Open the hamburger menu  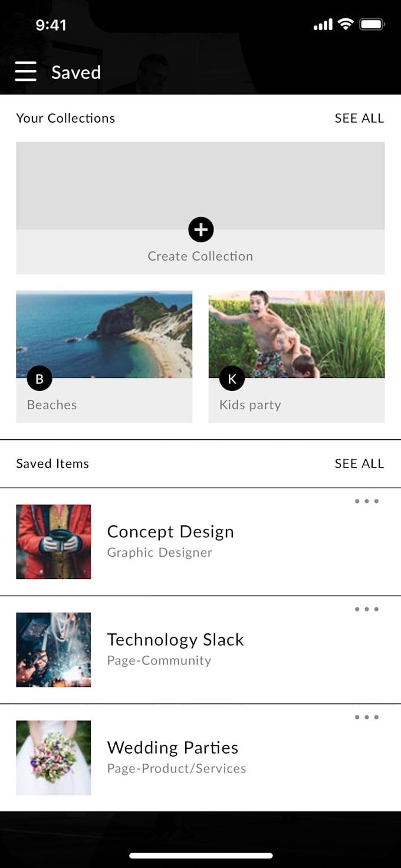[26, 72]
